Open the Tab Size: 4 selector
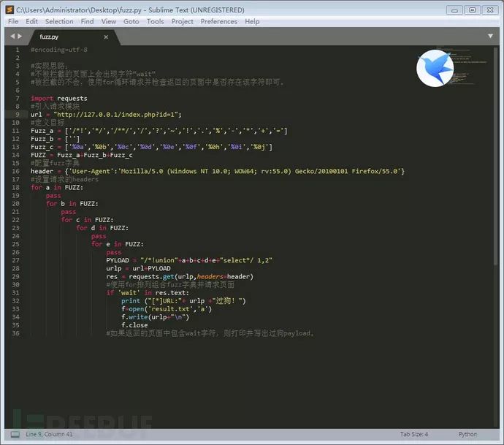Screen dimensions: 504x445 pos(414,434)
